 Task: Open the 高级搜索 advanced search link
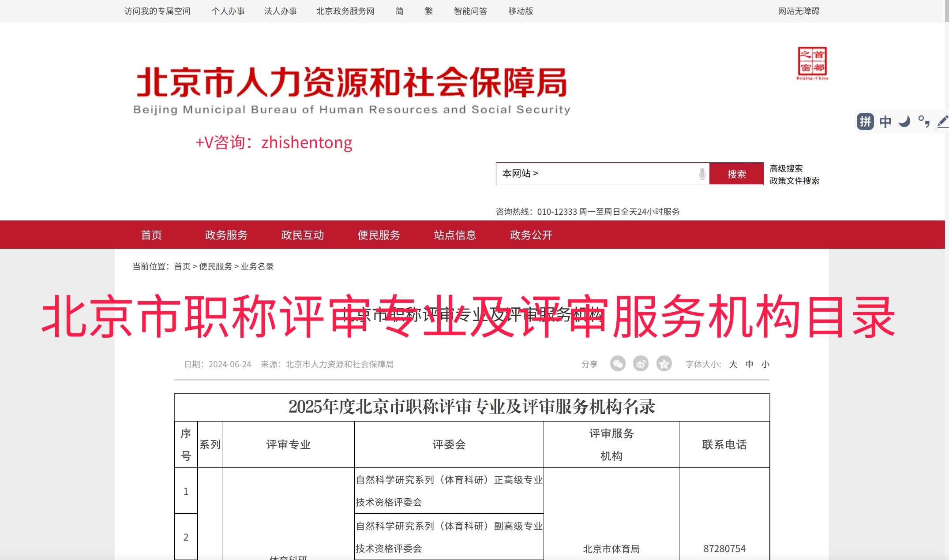786,168
